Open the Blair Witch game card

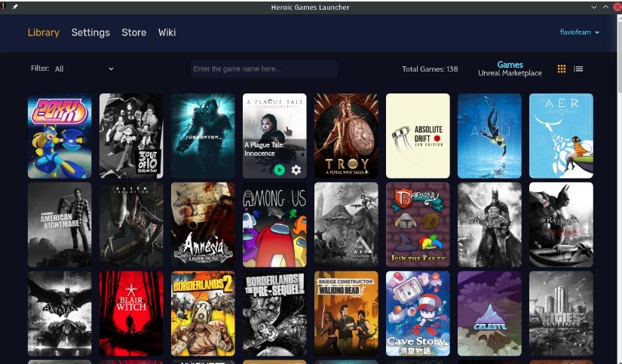(131, 314)
